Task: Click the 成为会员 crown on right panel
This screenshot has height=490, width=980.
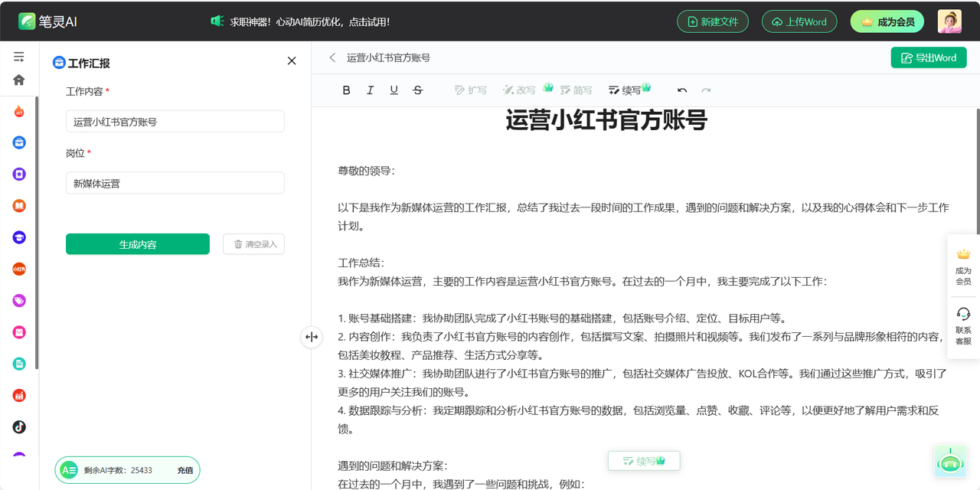Action: coord(963,254)
